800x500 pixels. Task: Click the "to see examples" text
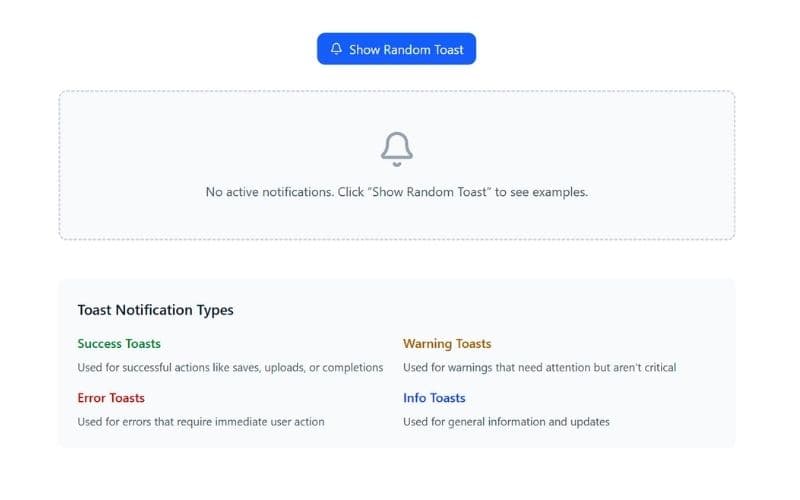coord(542,192)
